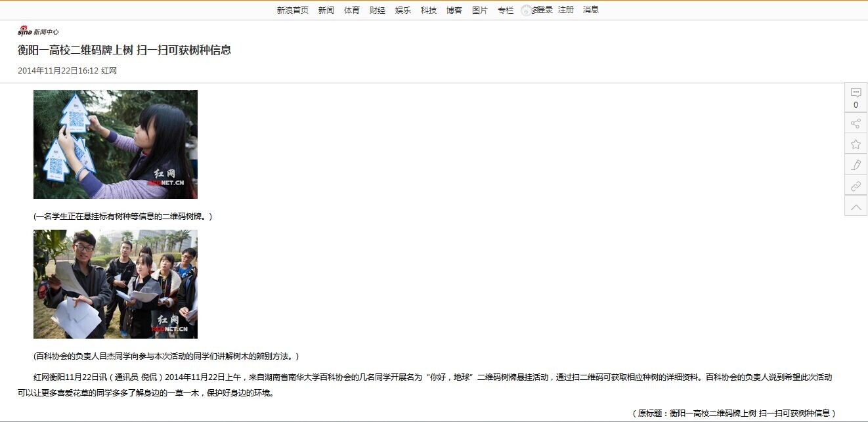Favorite the article with the star icon
The width and height of the screenshot is (868, 422).
[x=856, y=144]
